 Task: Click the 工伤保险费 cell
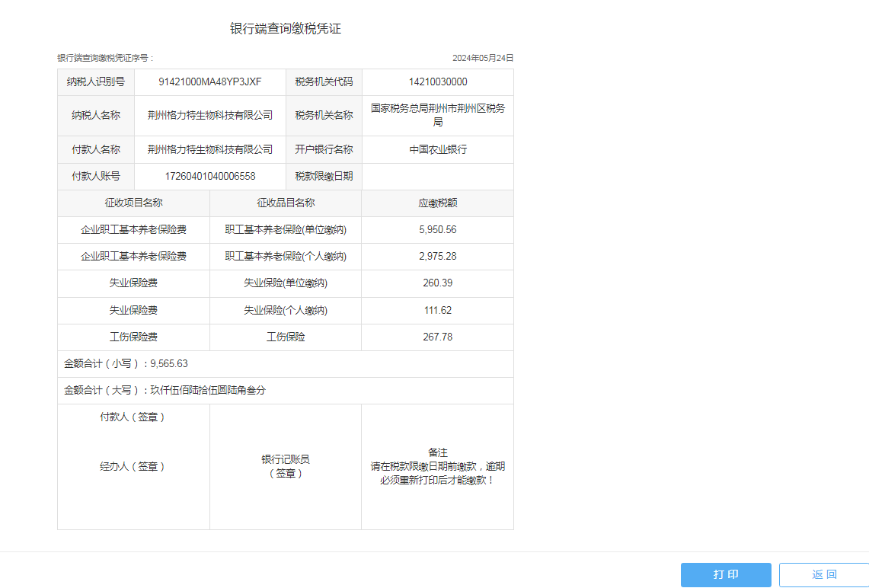click(133, 337)
